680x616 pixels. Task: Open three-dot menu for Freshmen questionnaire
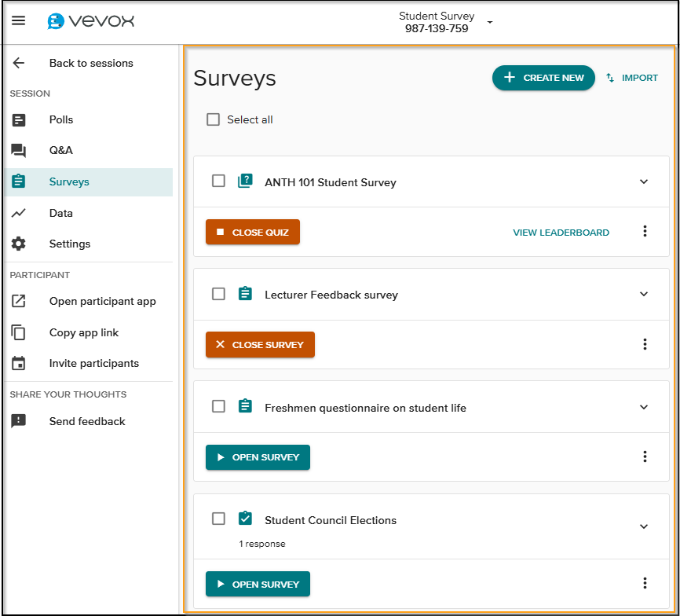click(x=645, y=456)
